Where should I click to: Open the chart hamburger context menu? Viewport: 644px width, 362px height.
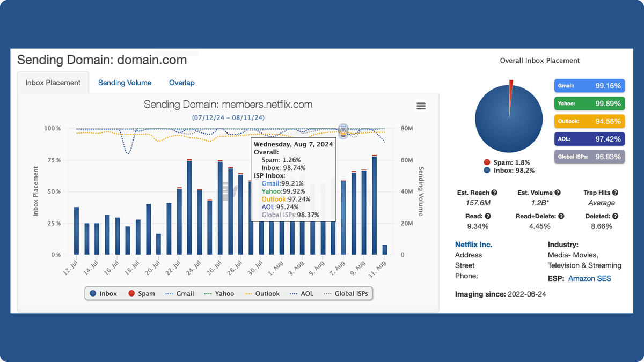pyautogui.click(x=421, y=106)
